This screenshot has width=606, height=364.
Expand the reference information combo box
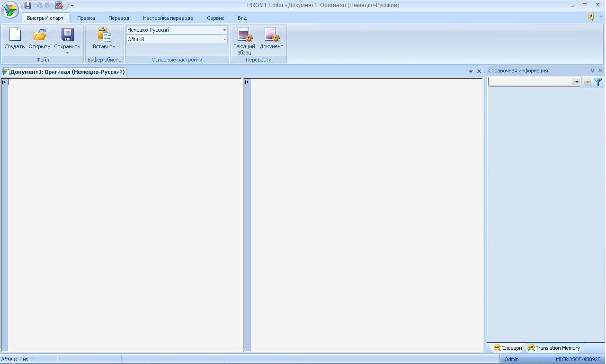[x=576, y=82]
